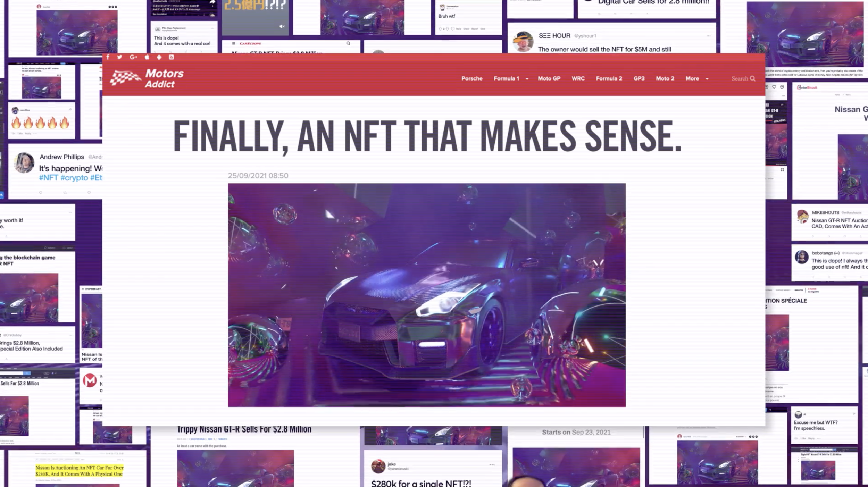Click the Search input field

pyautogui.click(x=740, y=78)
